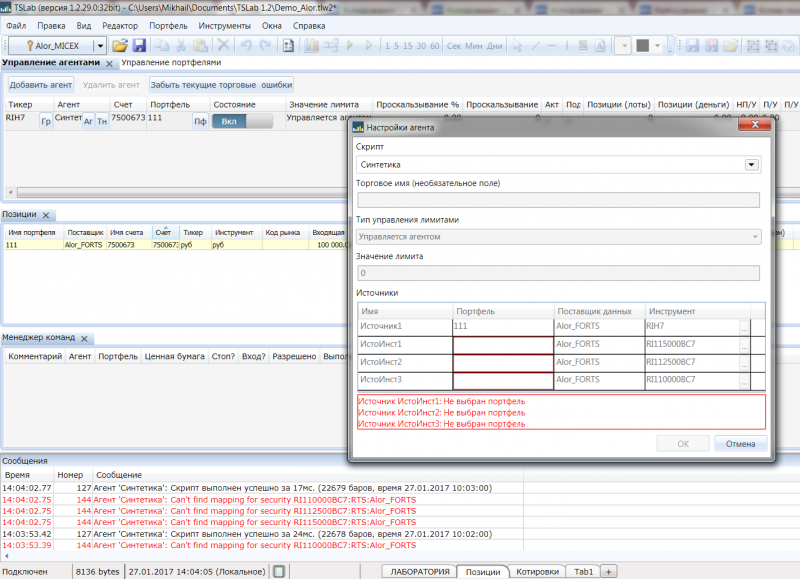
Task: Click the gray color swatch in toolbar
Action: click(x=642, y=46)
